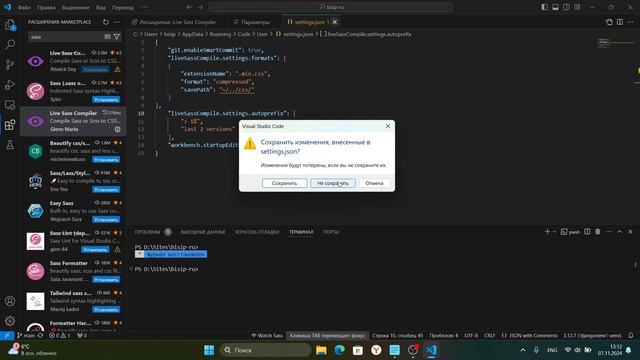
Task: Click Сохранить in the dialog
Action: coord(284,183)
